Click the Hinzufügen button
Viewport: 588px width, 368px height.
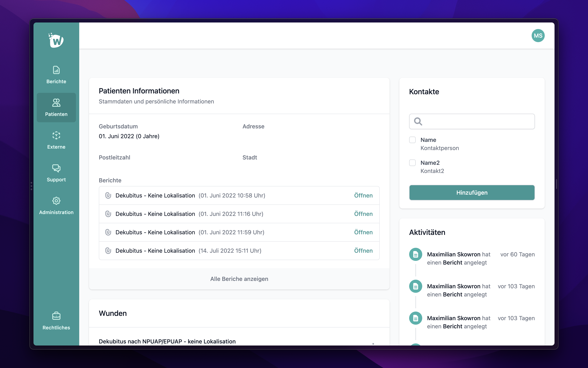coord(472,193)
